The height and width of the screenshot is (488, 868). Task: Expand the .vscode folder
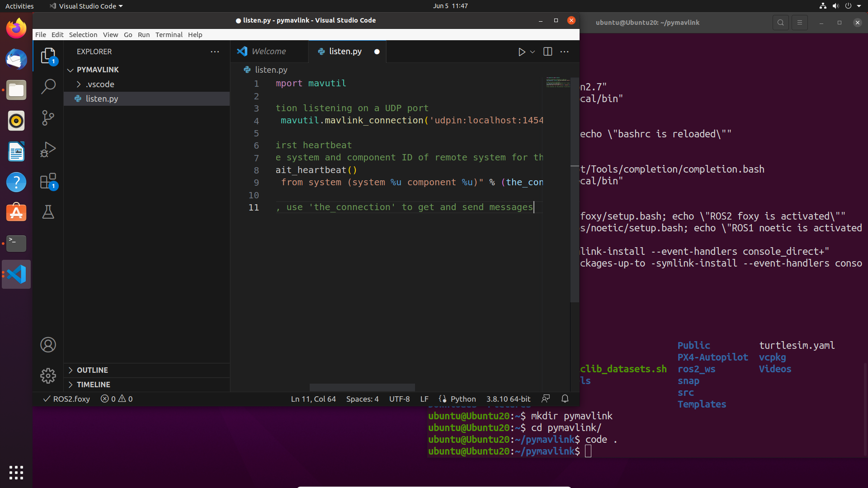[100, 84]
